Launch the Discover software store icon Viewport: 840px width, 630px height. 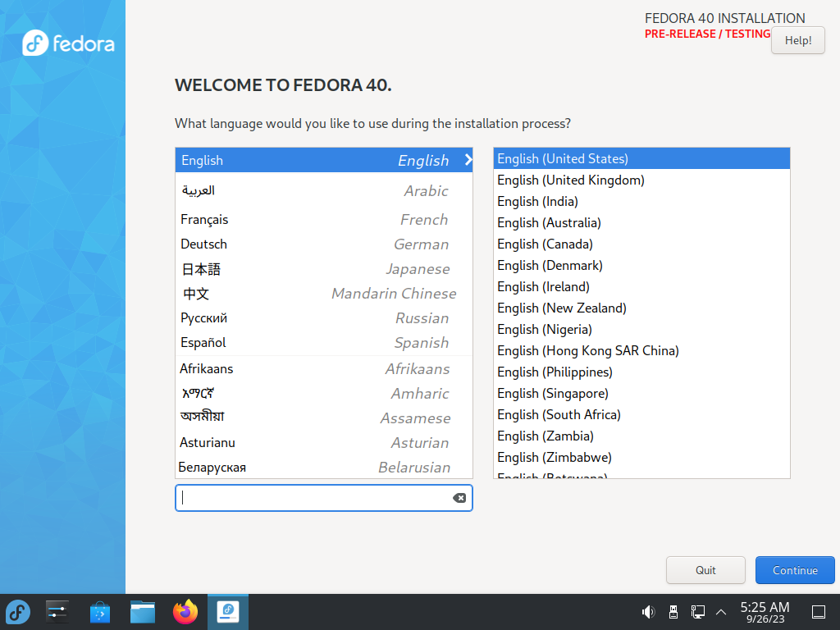tap(99, 612)
